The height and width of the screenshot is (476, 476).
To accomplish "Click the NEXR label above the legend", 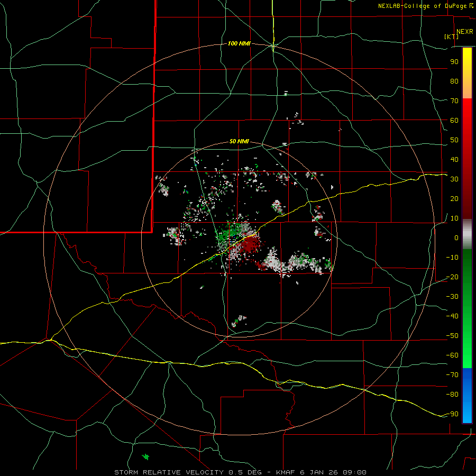I will 464,32.
